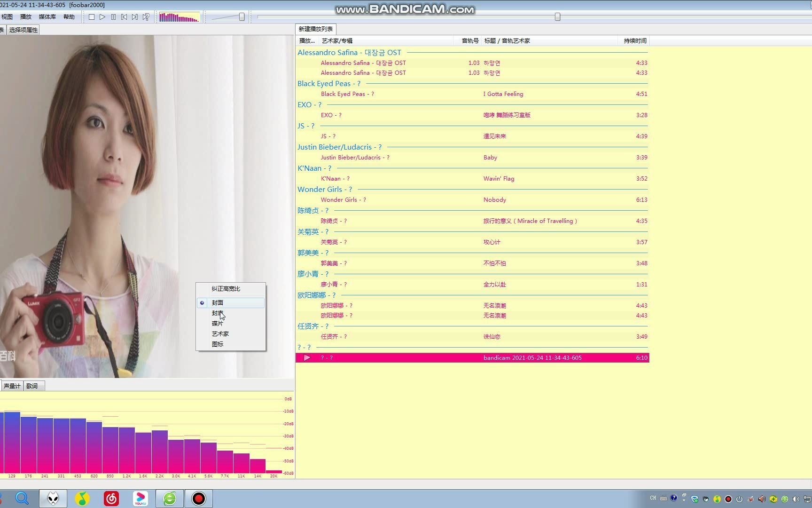Open foobar2000 alien taskbar icon
812x508 pixels.
(x=53, y=498)
